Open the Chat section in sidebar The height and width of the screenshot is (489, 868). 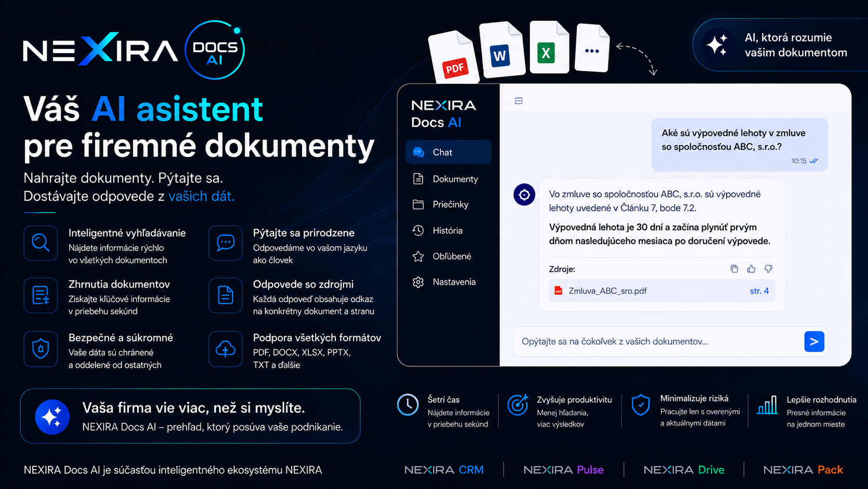pos(448,152)
